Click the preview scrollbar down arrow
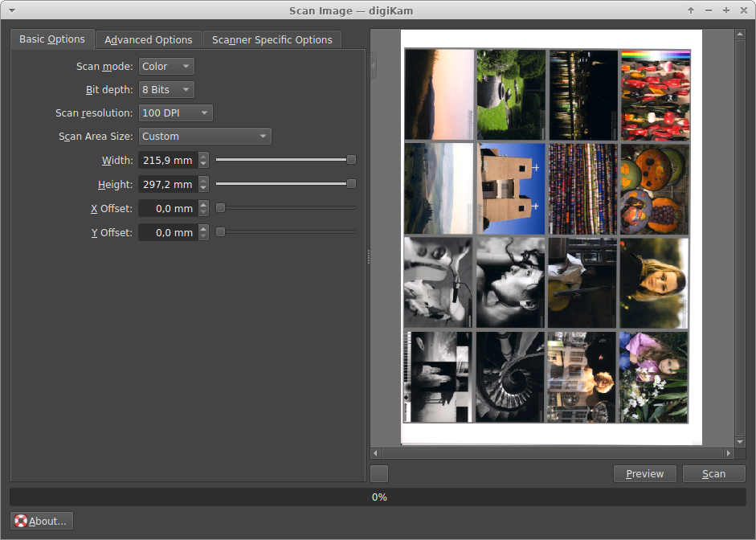The width and height of the screenshot is (756, 540). (x=740, y=441)
